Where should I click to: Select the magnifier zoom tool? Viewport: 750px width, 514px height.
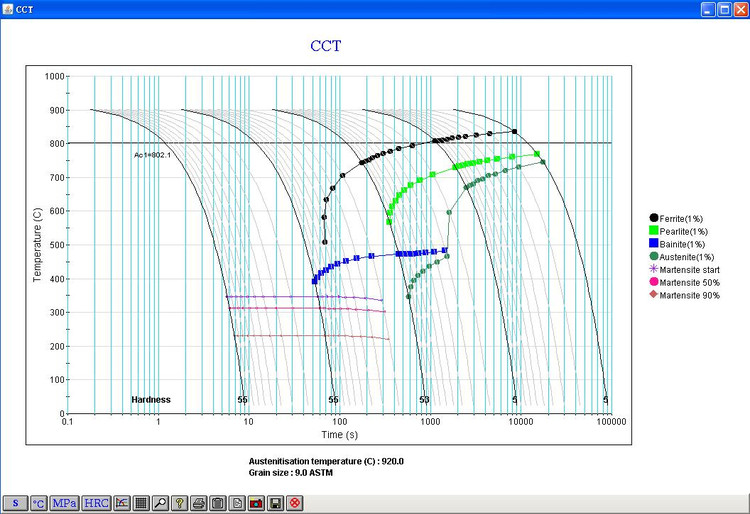[x=161, y=502]
